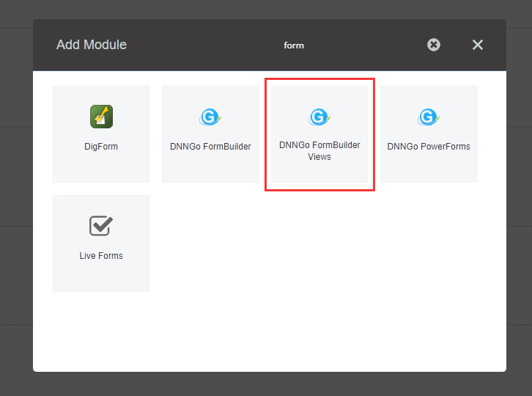Click the DNNGo PowerForms logo icon
The width and height of the screenshot is (532, 396).
coord(429,117)
